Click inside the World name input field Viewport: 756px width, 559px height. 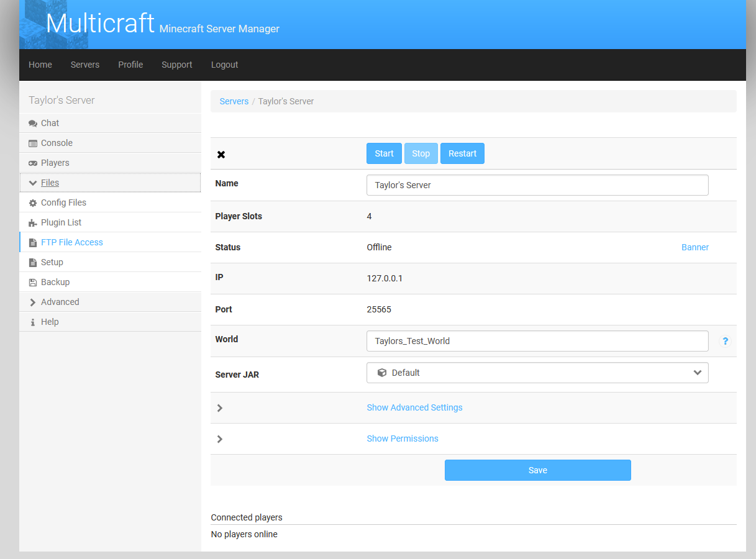point(537,341)
